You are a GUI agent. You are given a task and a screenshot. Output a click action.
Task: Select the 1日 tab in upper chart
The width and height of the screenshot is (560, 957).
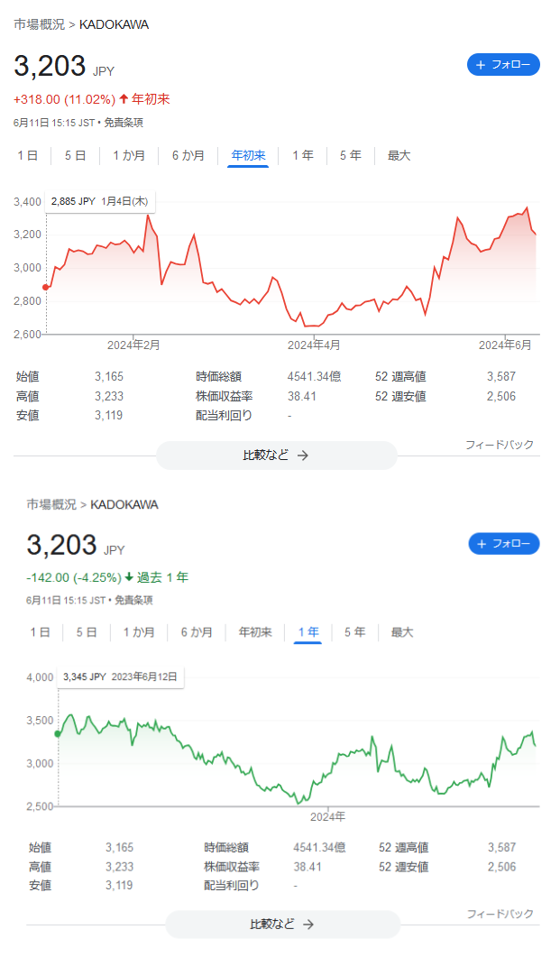click(x=28, y=156)
